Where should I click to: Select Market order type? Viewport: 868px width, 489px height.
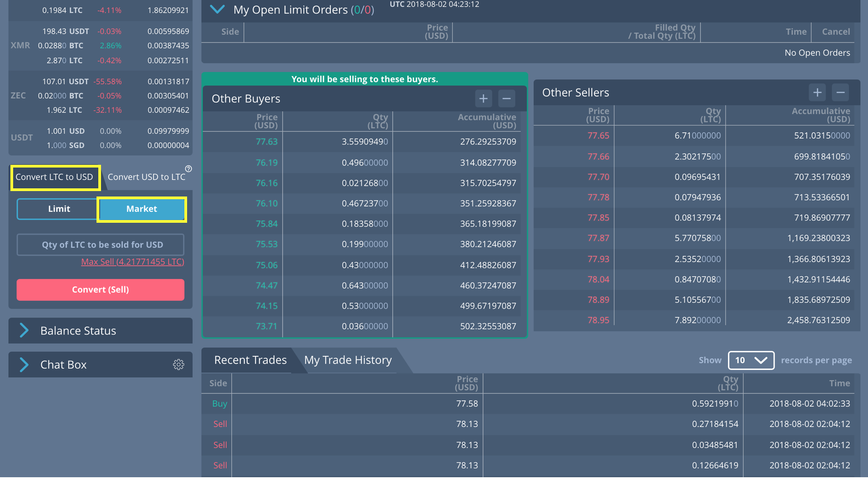[141, 209]
